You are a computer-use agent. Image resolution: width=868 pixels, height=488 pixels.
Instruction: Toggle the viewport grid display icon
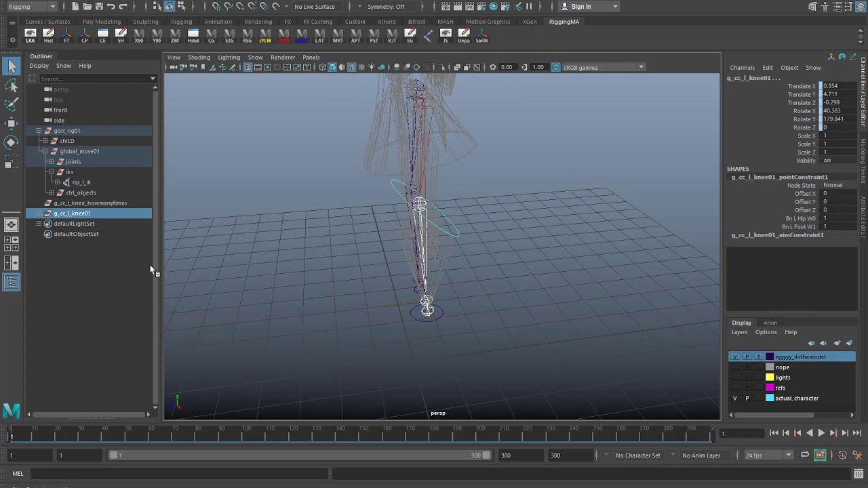click(248, 67)
